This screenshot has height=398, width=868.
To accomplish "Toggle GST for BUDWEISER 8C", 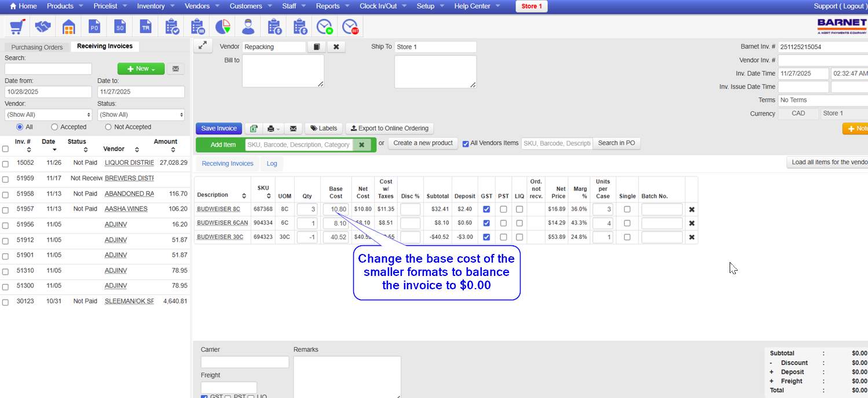I will point(486,209).
